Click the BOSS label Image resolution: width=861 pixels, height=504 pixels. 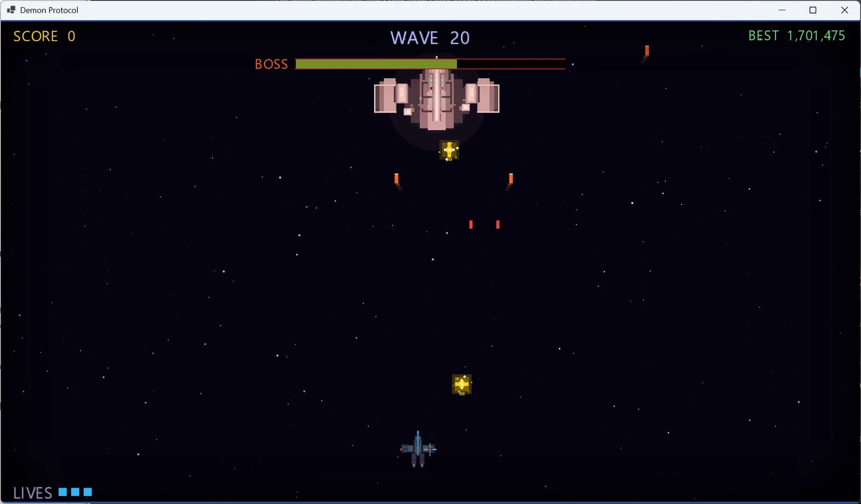271,64
